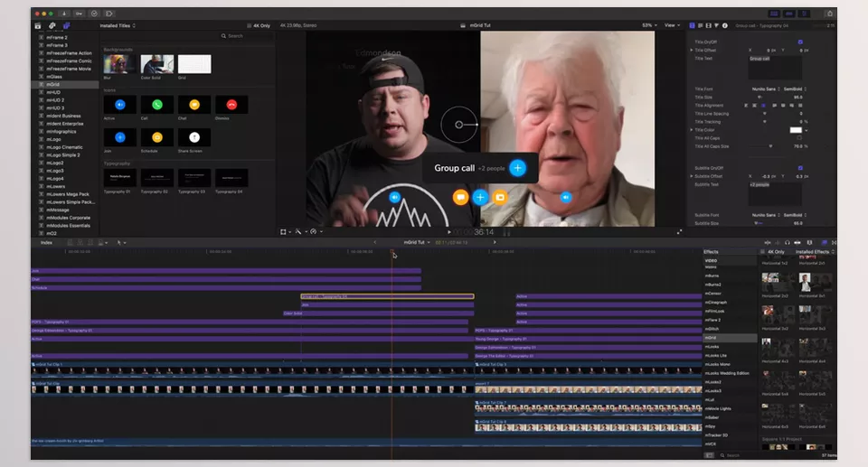
Task: Select the arrow tool in timeline toolbar
Action: [x=119, y=242]
